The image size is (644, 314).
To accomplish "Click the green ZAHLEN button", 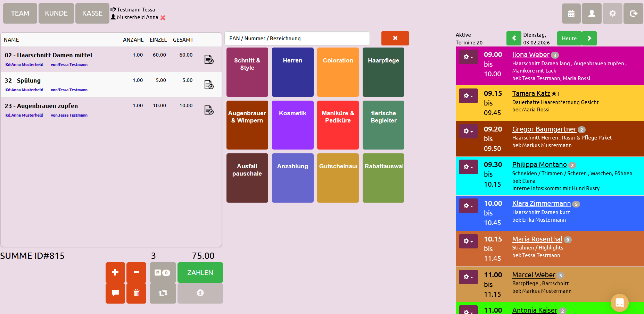I will point(200,273).
